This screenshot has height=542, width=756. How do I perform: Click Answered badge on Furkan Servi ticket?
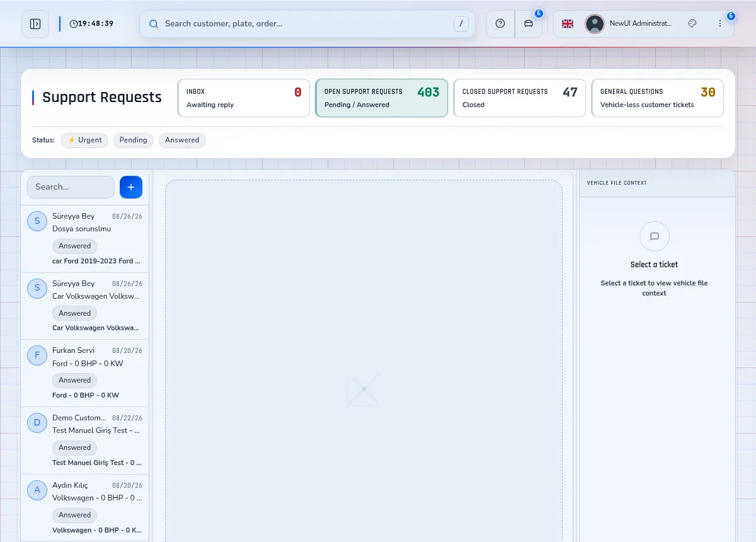pos(75,380)
